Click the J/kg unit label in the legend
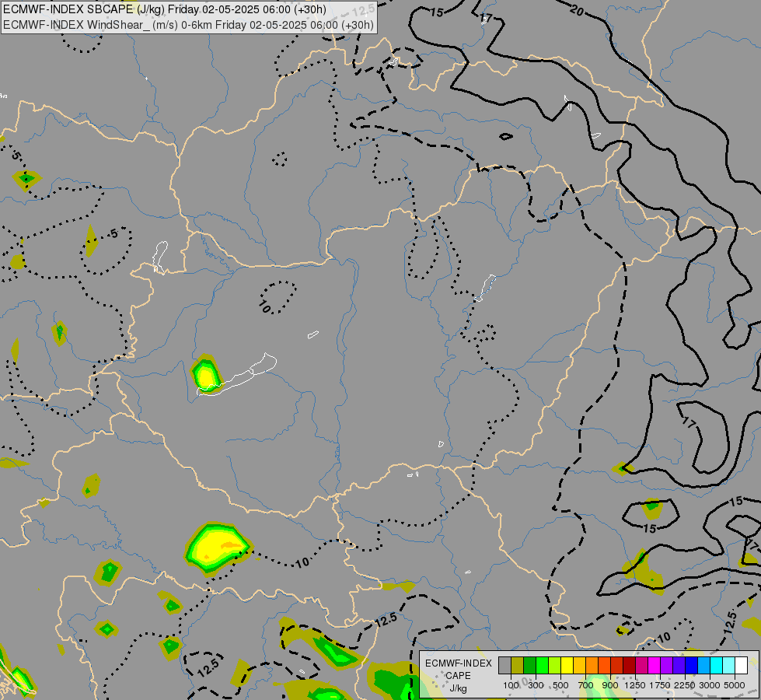The width and height of the screenshot is (761, 700). (x=458, y=688)
